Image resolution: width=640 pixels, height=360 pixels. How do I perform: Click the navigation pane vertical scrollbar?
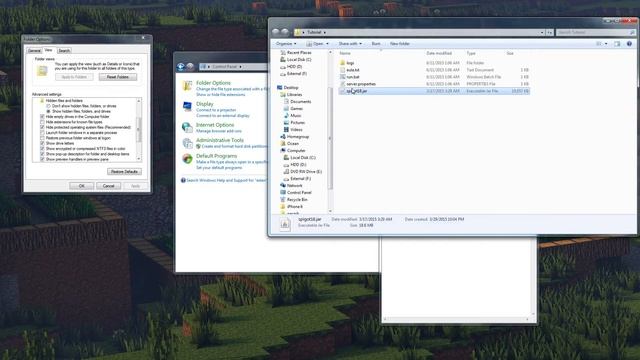330,131
